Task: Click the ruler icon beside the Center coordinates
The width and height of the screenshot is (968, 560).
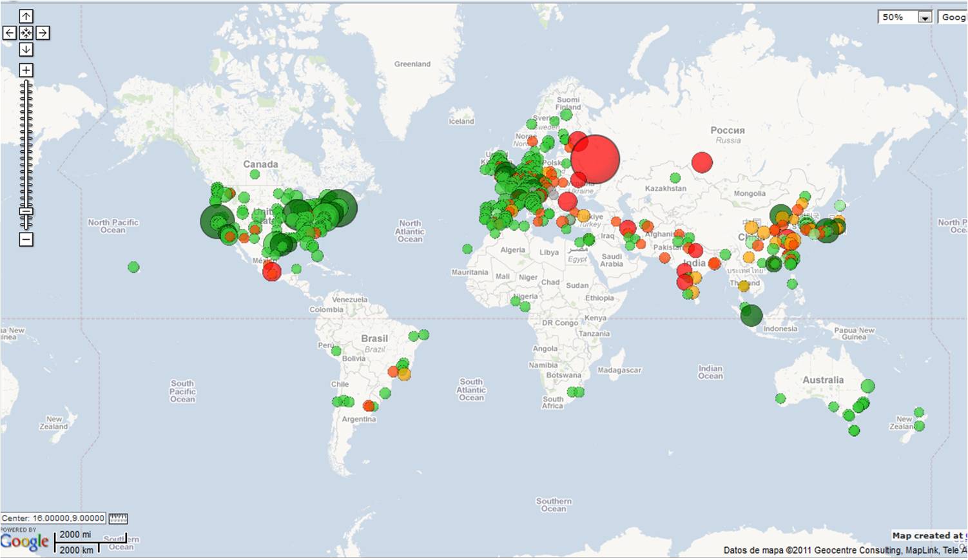Action: point(118,518)
